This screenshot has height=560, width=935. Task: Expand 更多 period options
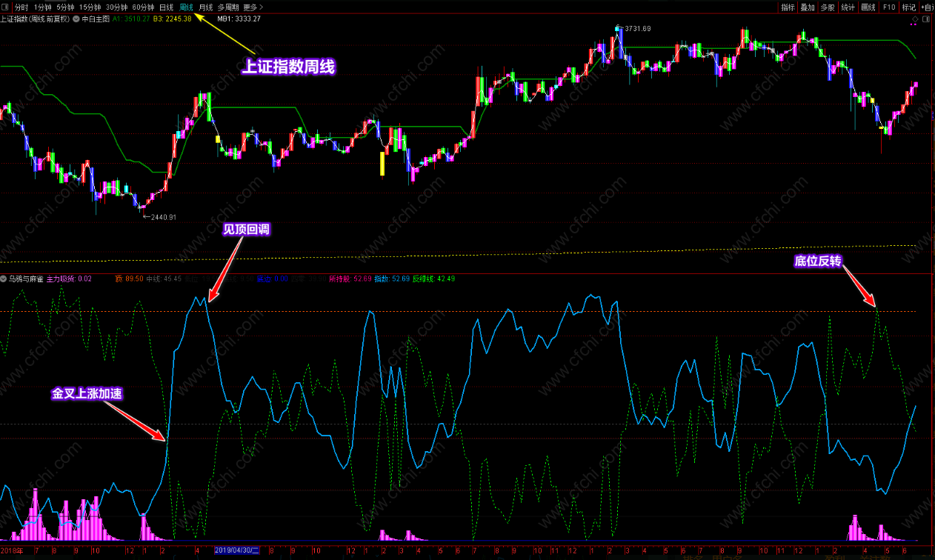point(253,7)
